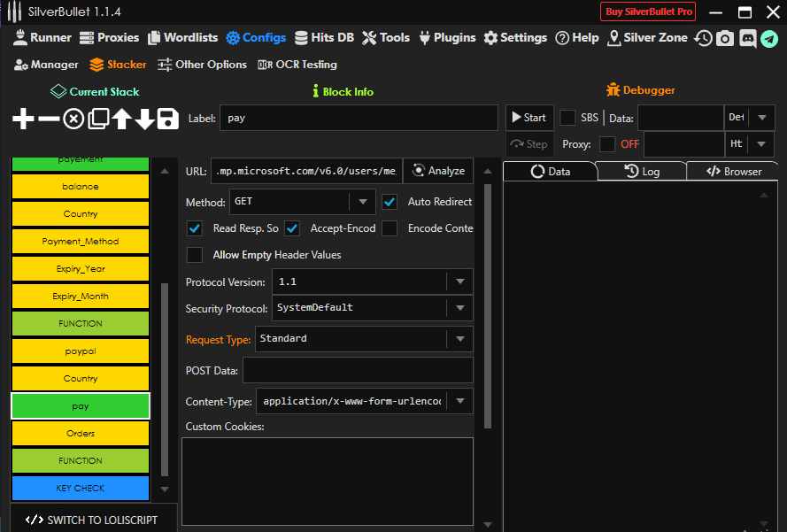Click the save config floppy icon

coord(168,119)
